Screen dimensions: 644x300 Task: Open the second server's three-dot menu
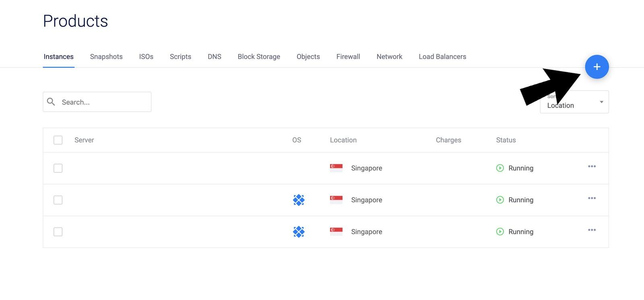point(592,198)
